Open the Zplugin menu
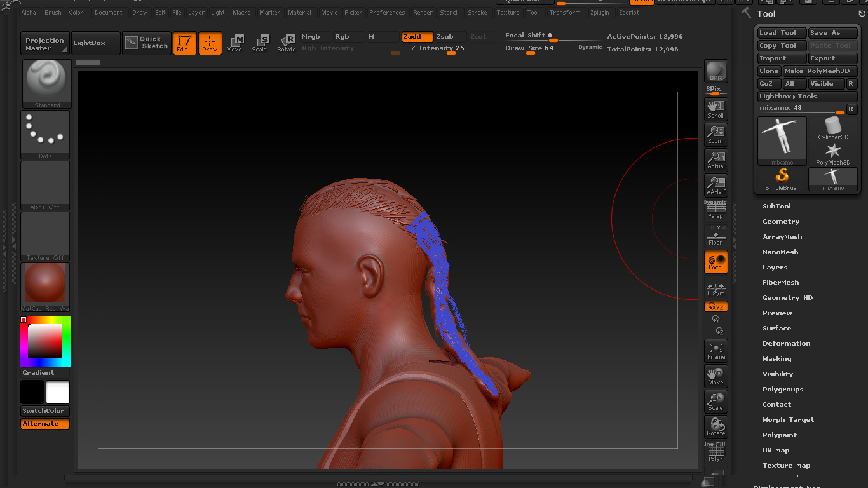Image resolution: width=868 pixels, height=488 pixels. (598, 13)
